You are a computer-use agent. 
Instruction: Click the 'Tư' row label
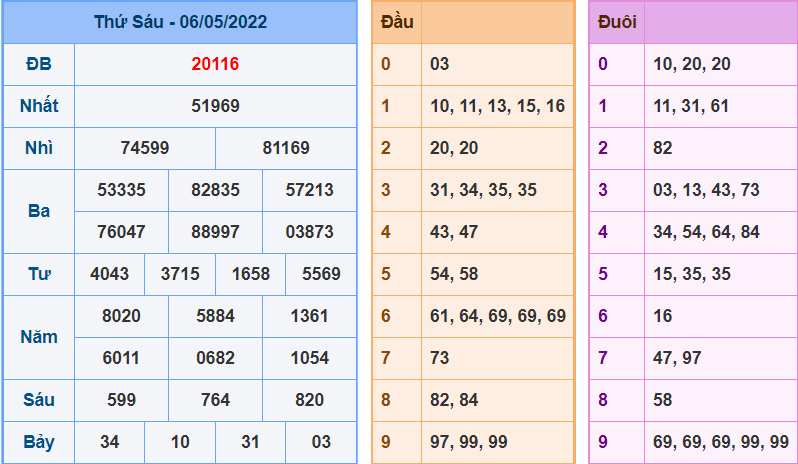tap(39, 274)
